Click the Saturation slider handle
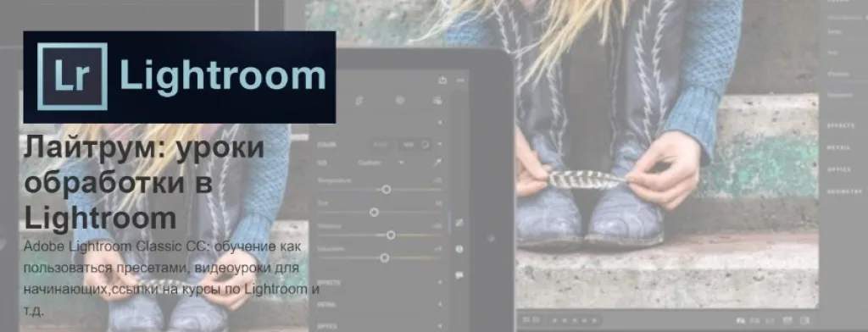This screenshot has height=332, width=868. pyautogui.click(x=385, y=257)
